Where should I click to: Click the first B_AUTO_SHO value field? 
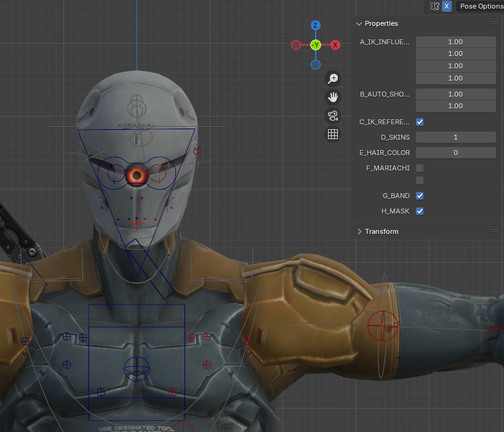(x=455, y=94)
